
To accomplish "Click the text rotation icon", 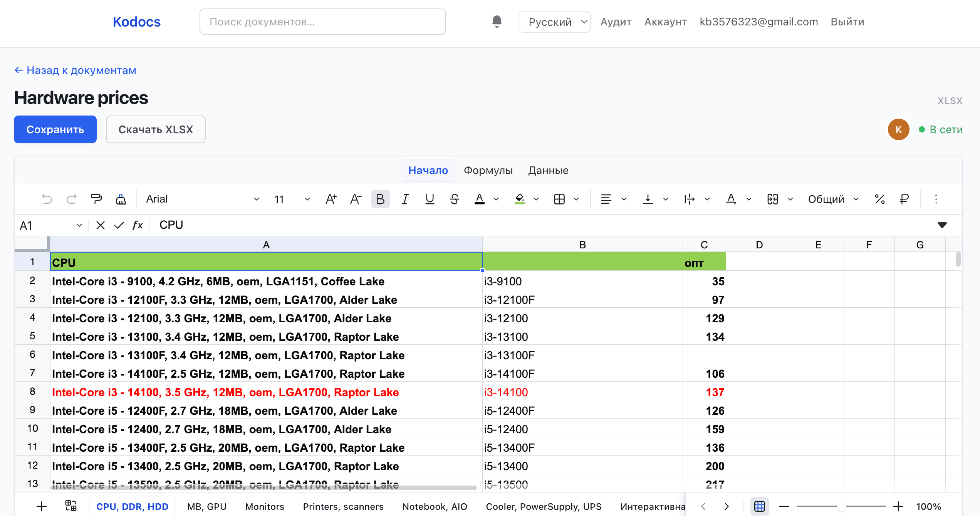I will pos(731,199).
